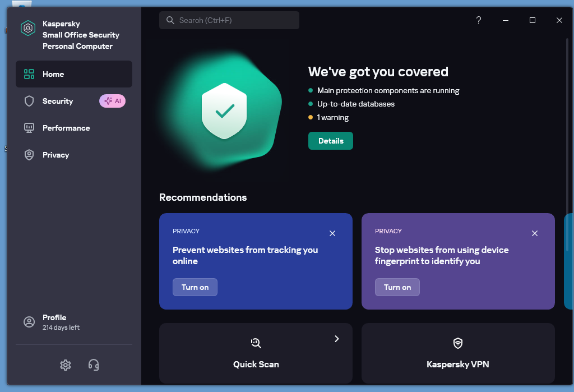Click the pink AI badge next to Security

[112, 101]
